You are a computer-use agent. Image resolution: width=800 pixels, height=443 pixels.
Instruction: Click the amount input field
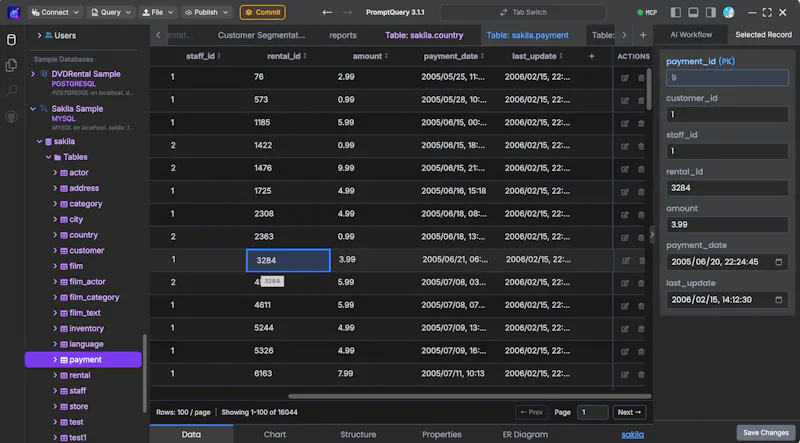tap(727, 225)
